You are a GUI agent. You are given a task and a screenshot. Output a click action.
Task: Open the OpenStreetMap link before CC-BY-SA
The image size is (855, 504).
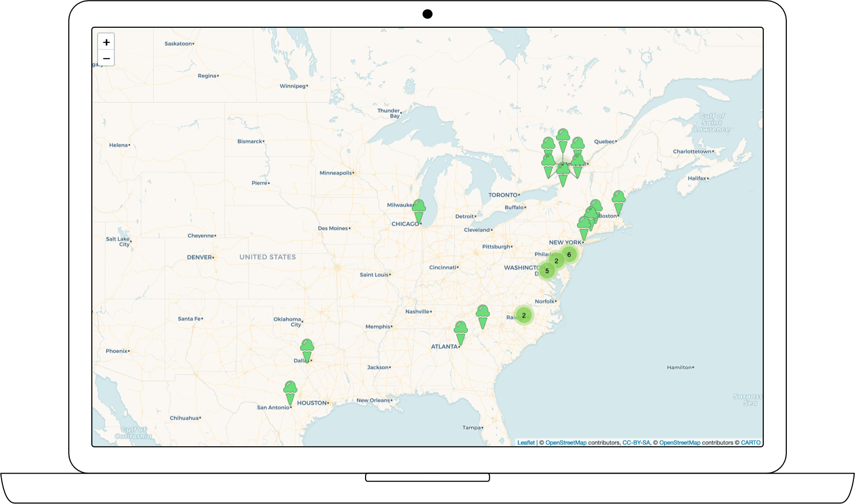(x=566, y=443)
